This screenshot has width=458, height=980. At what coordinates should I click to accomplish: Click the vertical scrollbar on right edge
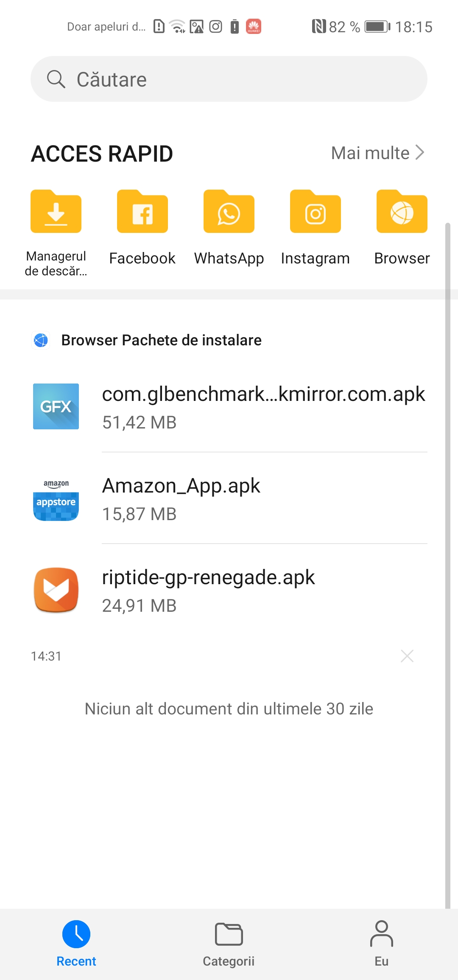448,552
